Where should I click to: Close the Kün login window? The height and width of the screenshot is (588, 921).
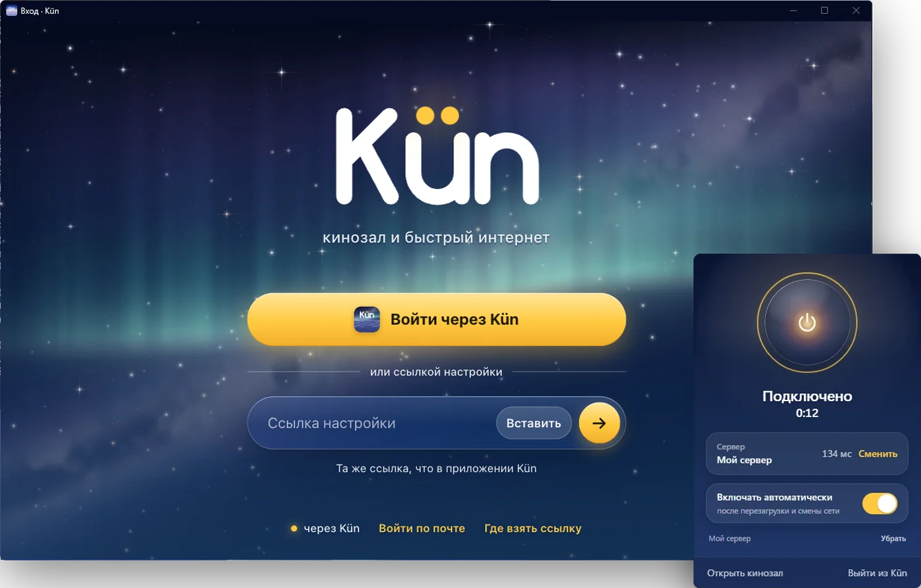(856, 11)
